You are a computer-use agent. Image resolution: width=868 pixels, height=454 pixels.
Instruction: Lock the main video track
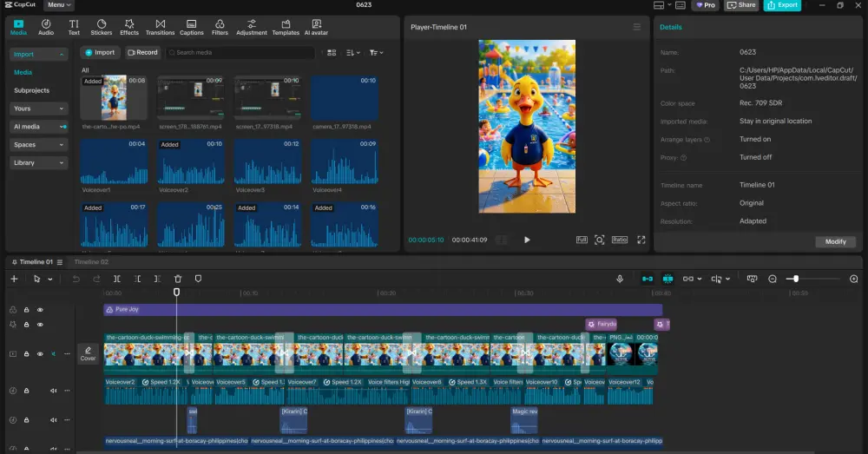(26, 354)
